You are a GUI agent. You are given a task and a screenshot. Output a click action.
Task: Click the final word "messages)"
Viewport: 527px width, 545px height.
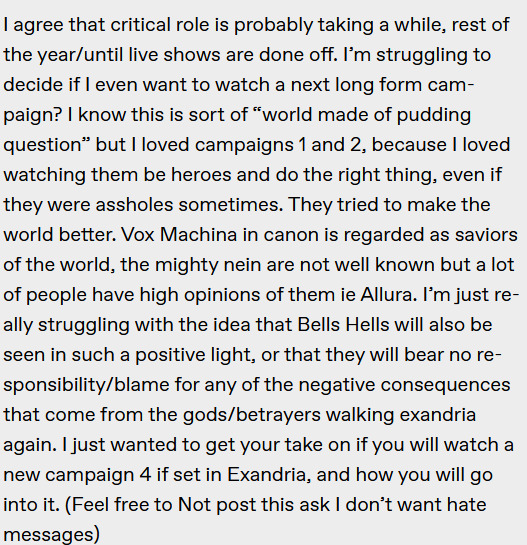[51, 535]
